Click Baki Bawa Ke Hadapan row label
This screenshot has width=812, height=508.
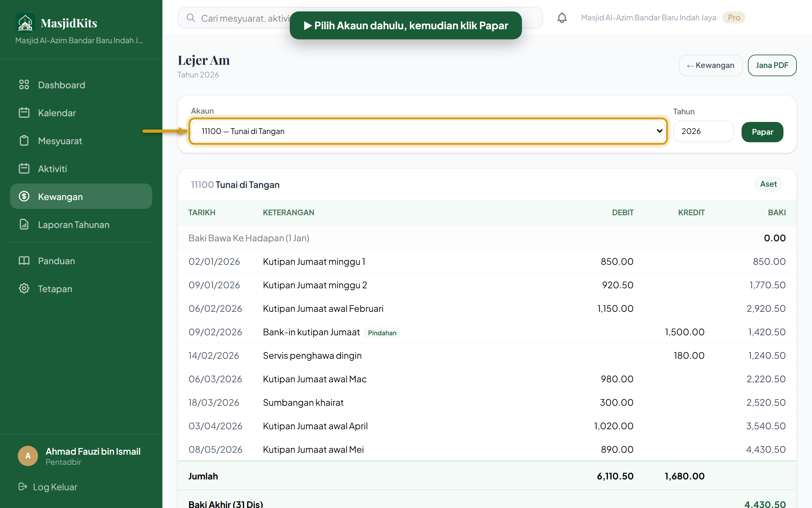pyautogui.click(x=249, y=238)
